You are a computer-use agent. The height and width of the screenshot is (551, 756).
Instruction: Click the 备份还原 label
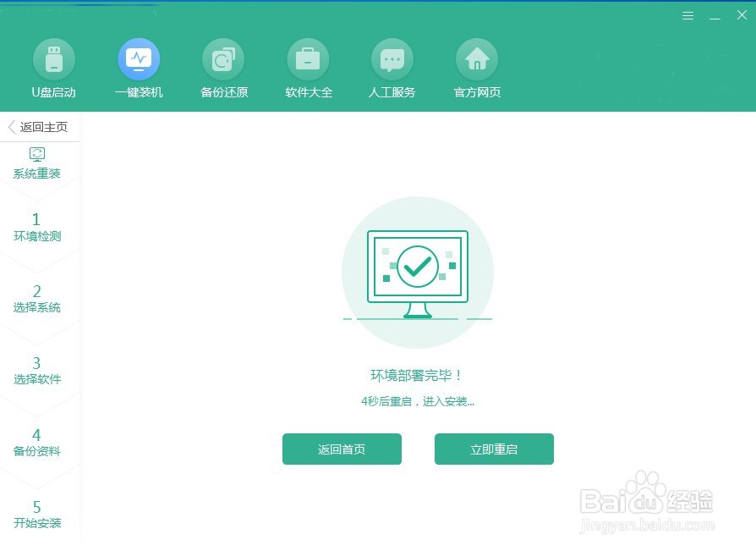(x=224, y=92)
